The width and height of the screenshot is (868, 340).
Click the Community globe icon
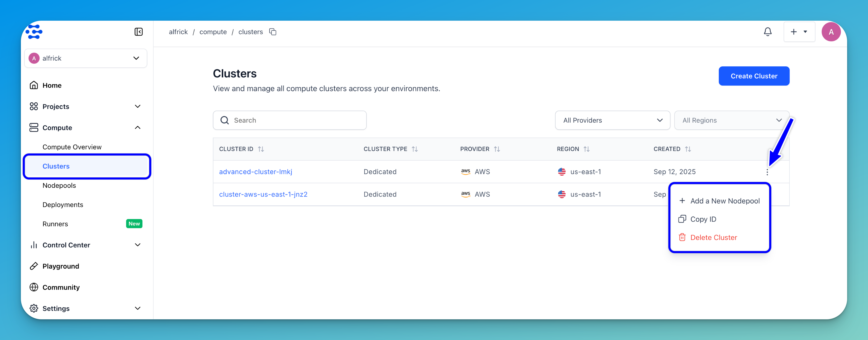click(x=34, y=287)
